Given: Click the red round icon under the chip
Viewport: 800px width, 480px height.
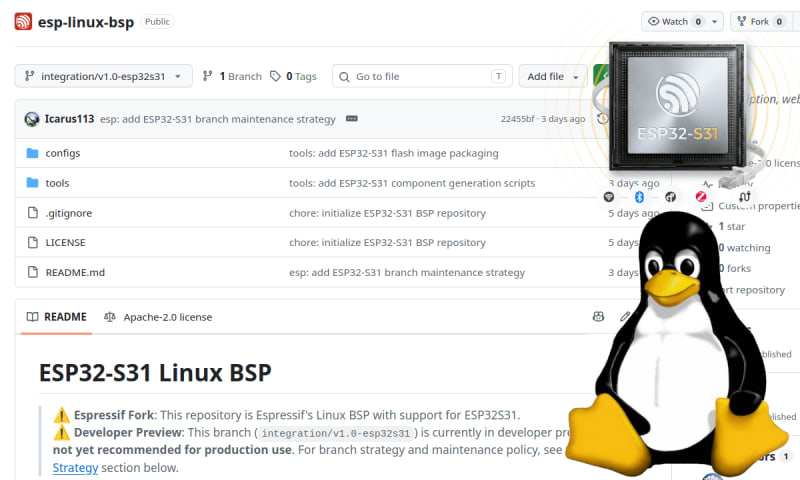Looking at the screenshot, I should 701,196.
